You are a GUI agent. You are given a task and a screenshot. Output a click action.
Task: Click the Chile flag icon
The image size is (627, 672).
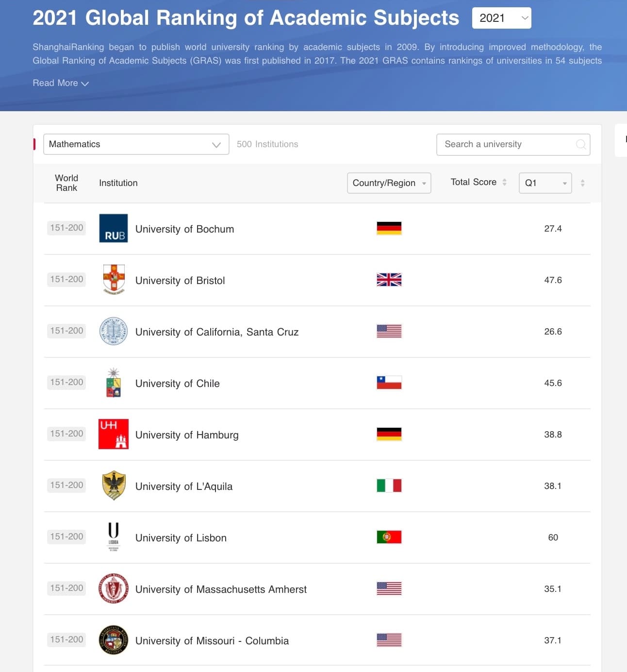tap(389, 383)
